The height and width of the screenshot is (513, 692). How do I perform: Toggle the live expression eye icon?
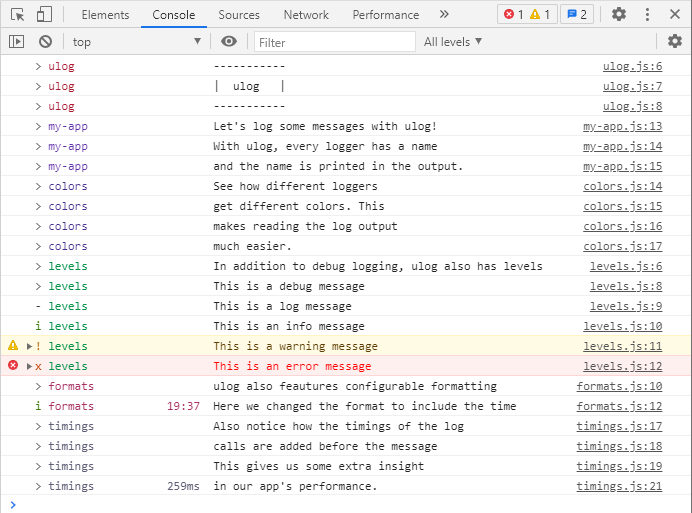click(229, 41)
